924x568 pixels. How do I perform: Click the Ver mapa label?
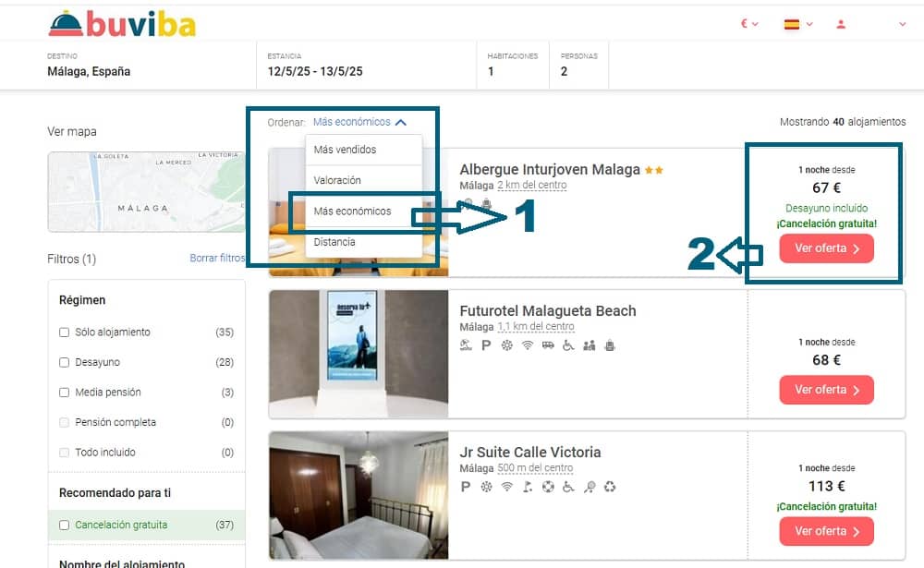[72, 131]
